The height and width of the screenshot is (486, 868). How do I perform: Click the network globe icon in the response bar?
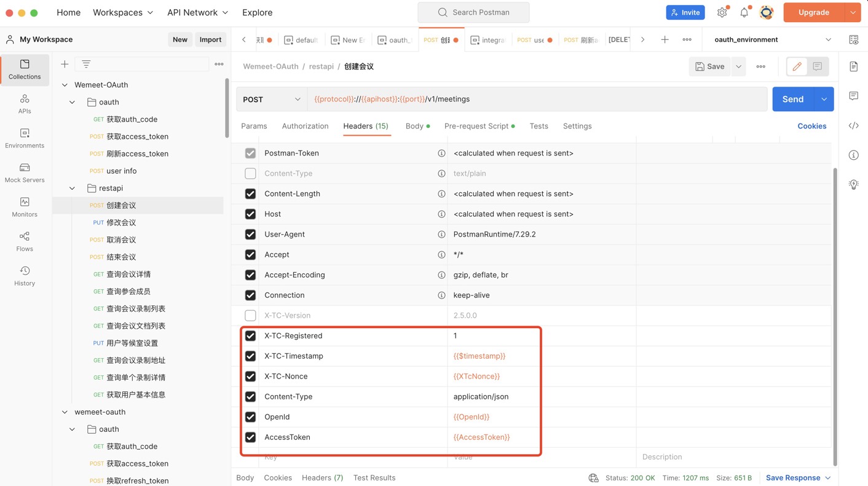click(x=594, y=478)
